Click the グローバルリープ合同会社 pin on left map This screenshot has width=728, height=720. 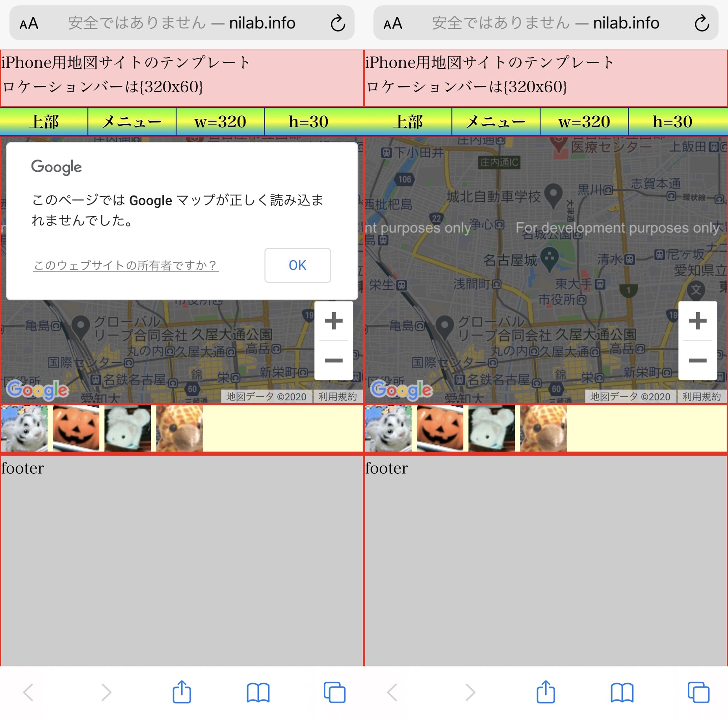pos(81,328)
